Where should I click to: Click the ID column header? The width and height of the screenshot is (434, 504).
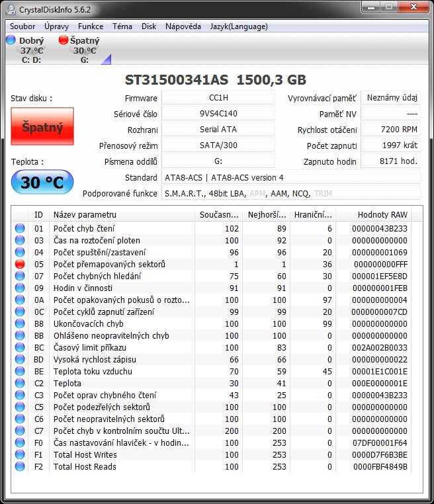[39, 215]
